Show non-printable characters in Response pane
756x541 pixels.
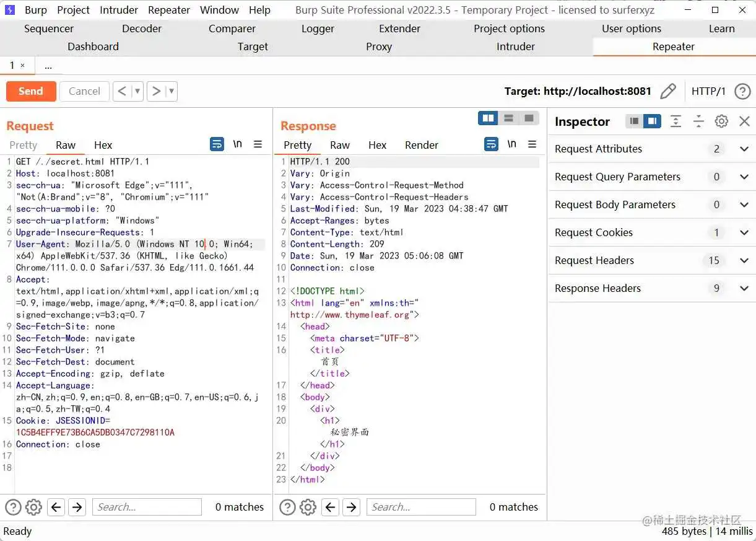click(511, 144)
